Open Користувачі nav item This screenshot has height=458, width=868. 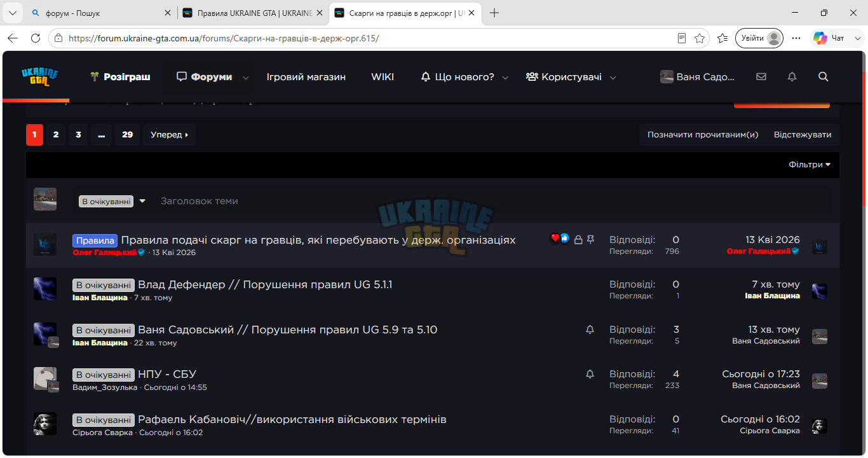(564, 77)
